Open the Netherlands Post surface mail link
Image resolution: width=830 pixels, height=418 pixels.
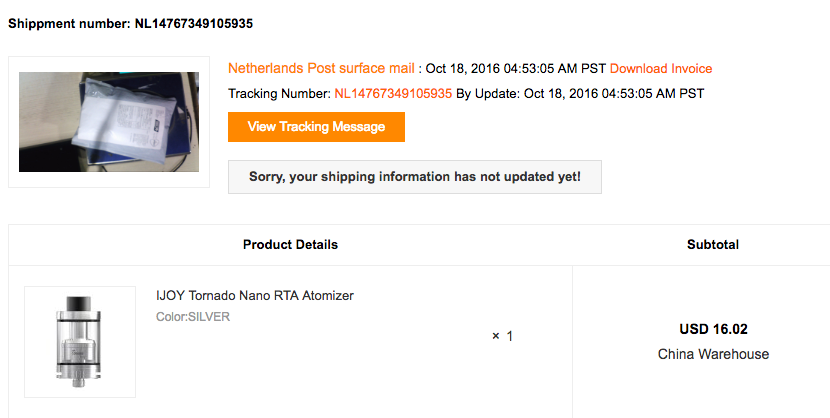(321, 68)
